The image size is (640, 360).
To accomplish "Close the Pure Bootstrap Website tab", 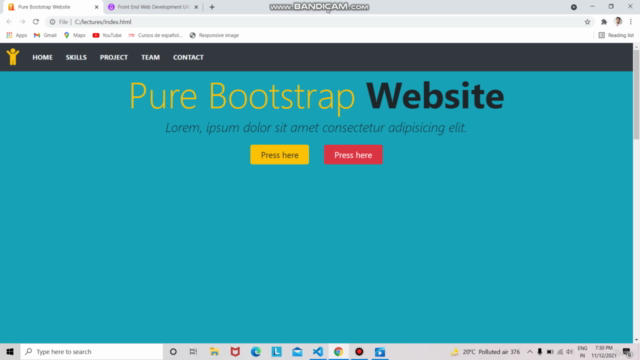I will (96, 7).
